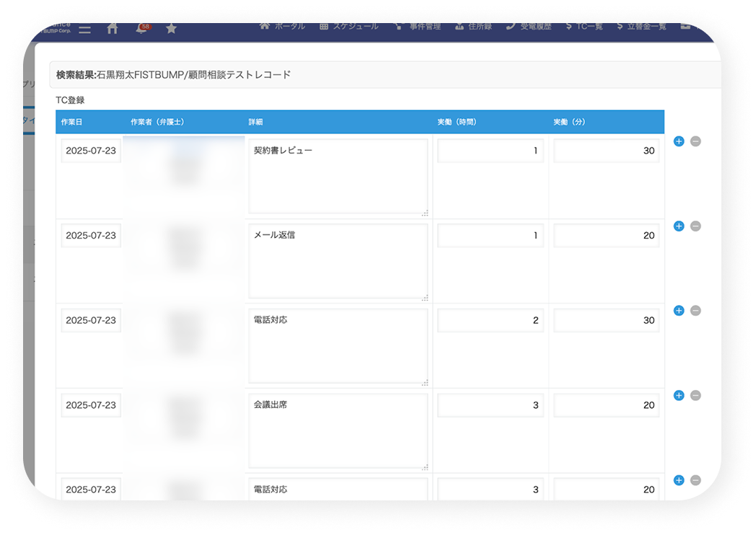Edit the メール返信 detail text area
This screenshot has width=756, height=535.
pos(338,261)
